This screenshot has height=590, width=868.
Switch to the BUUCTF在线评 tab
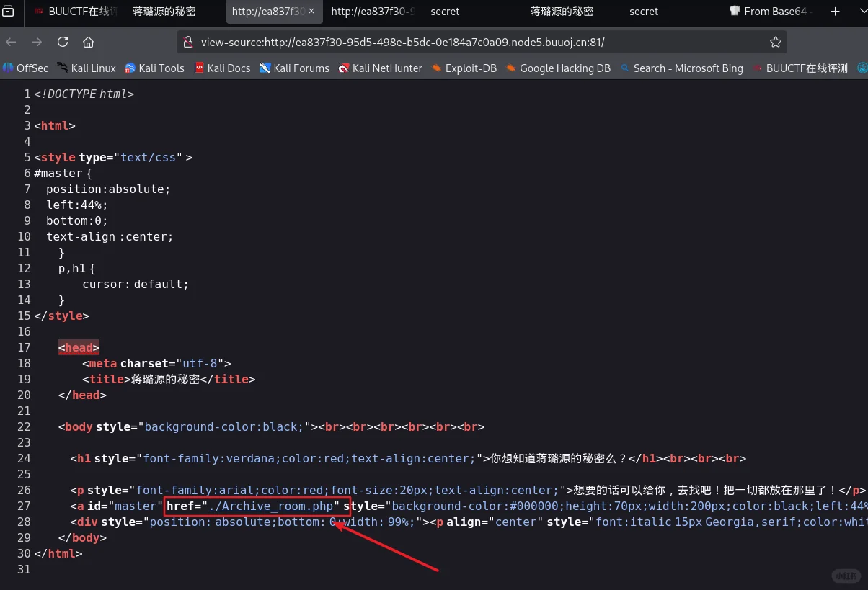click(75, 12)
